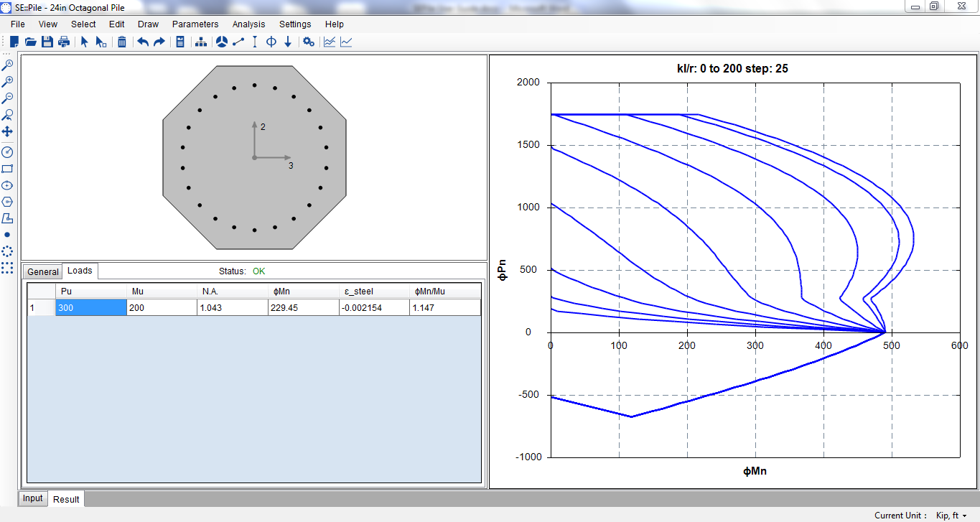This screenshot has height=522, width=980.
Task: Choose the pointer-with-box selection tool
Action: 101,42
